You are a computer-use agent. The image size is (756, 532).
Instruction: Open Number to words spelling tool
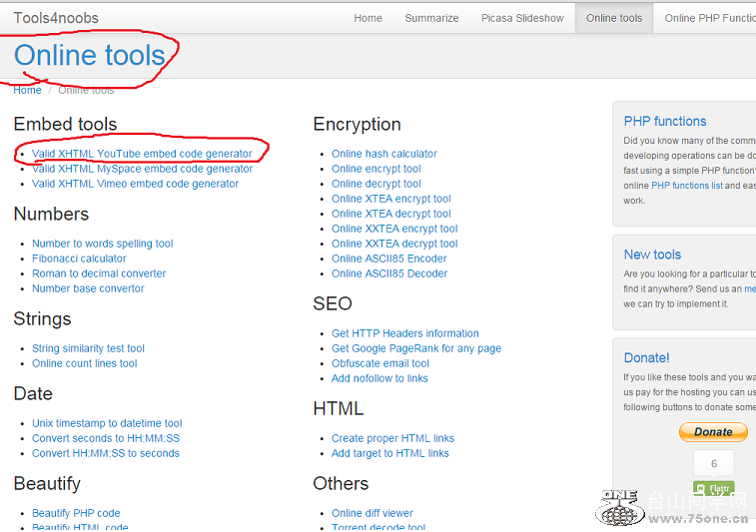coord(102,244)
